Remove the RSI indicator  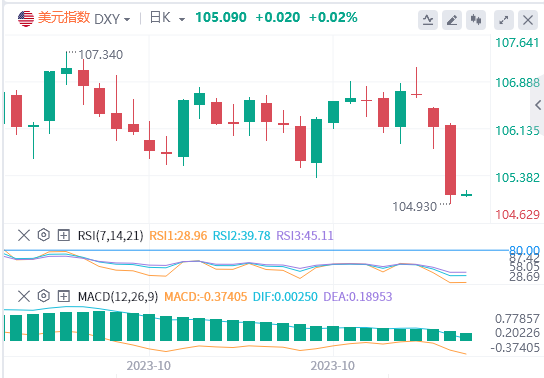pyautogui.click(x=24, y=235)
